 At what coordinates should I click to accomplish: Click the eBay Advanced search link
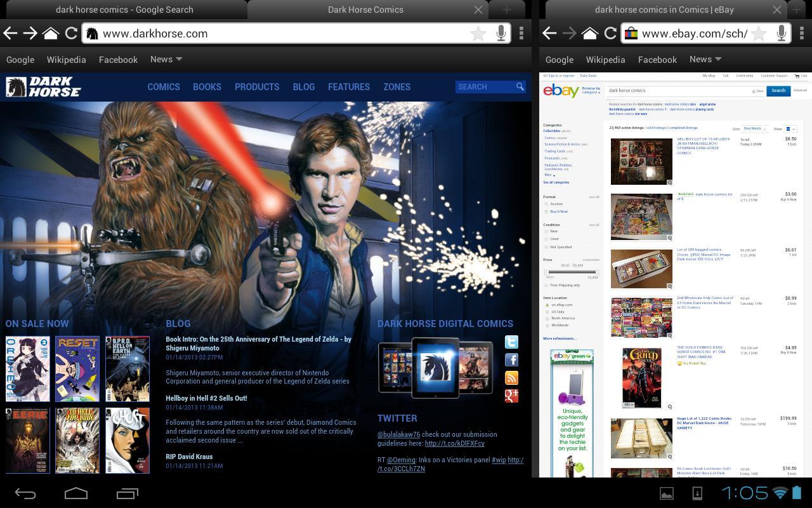coord(800,90)
